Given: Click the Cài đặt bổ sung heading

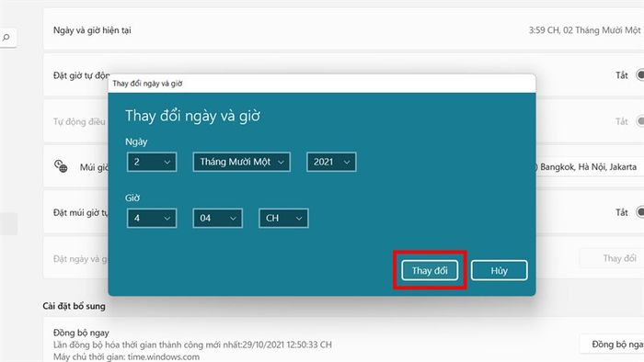Looking at the screenshot, I should [x=74, y=306].
